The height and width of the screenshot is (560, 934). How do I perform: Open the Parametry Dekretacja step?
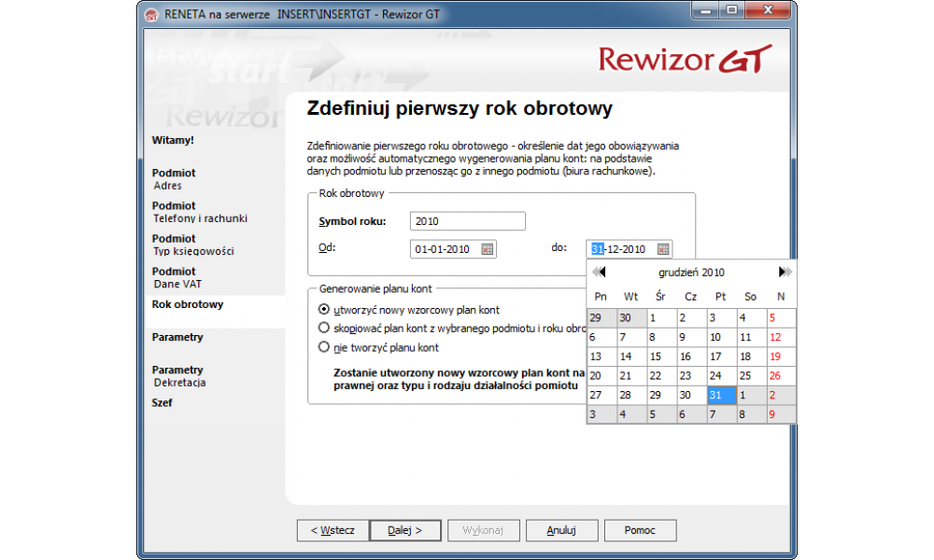pos(178,376)
